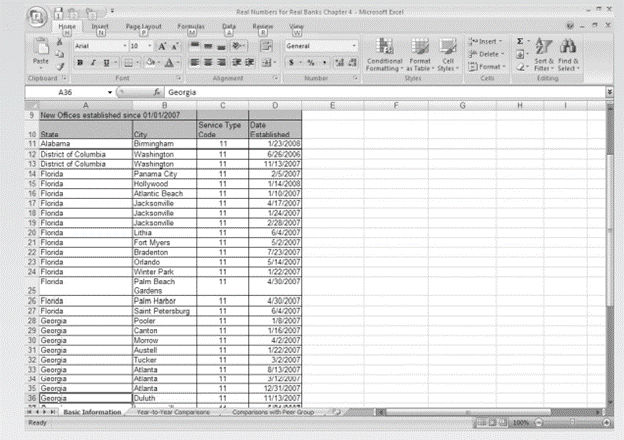This screenshot has height=440, width=624.
Task: Open Format as Table gallery
Action: (420, 55)
